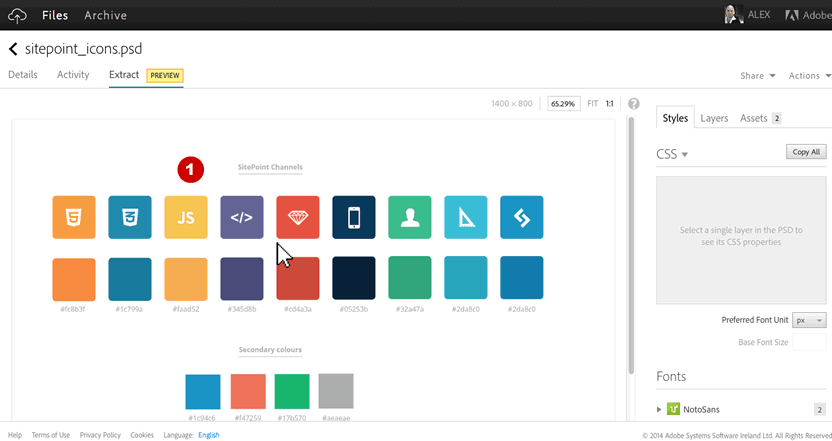Screen dimensions: 832x441
Task: Pick the green #17b570 secondary swatch
Action: coord(292,391)
